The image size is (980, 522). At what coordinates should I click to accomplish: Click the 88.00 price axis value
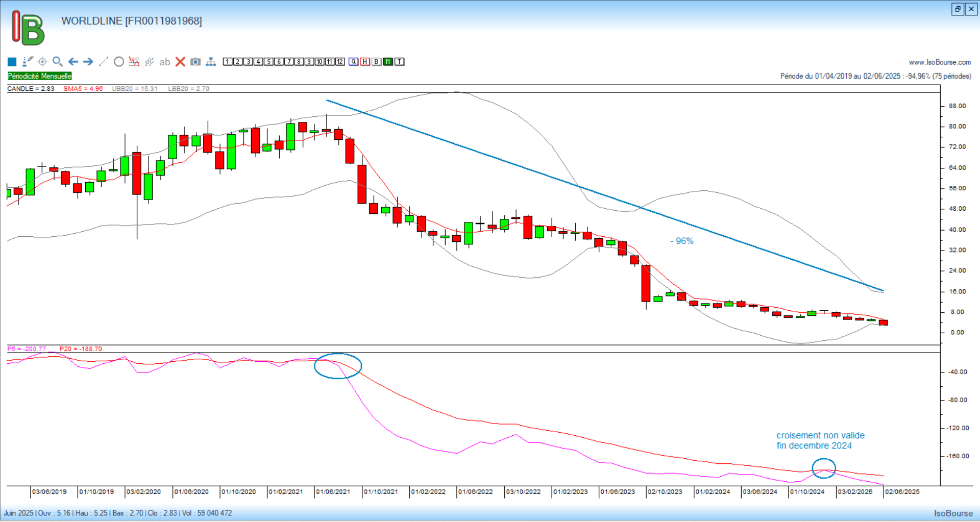click(x=957, y=106)
